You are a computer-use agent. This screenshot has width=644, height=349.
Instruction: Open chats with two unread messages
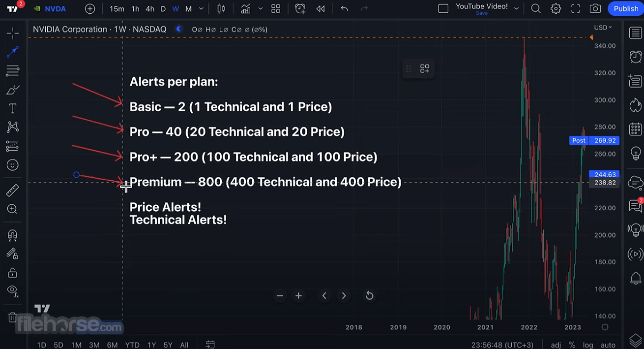[635, 205]
